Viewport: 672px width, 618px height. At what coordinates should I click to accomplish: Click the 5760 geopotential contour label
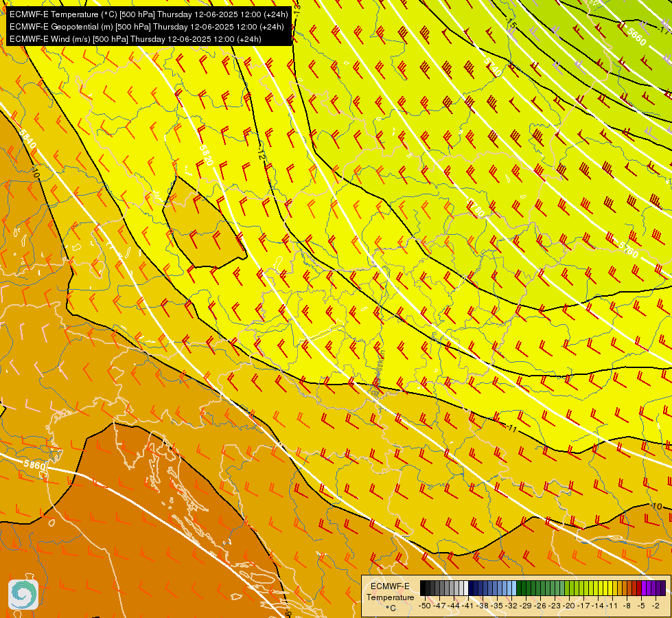(x=628, y=249)
